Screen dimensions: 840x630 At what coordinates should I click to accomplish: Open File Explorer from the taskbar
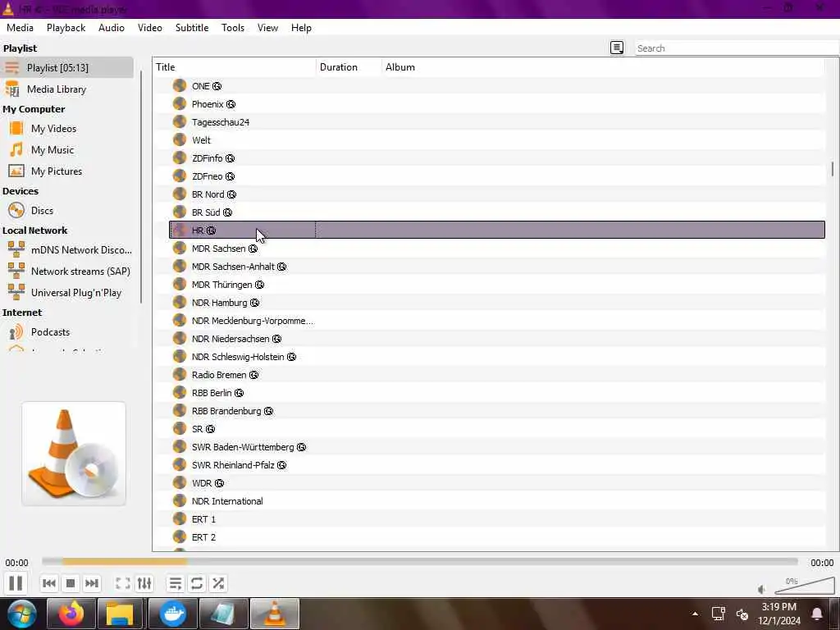[120, 614]
